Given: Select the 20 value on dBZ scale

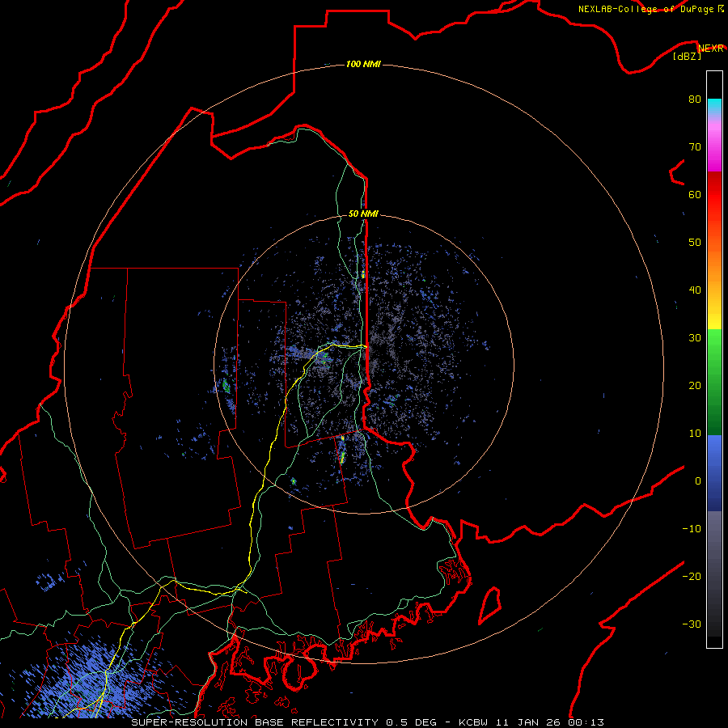Looking at the screenshot, I should 695,385.
